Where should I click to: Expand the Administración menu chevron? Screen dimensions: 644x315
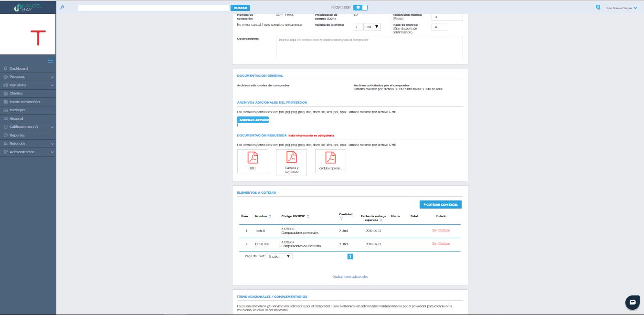[x=52, y=152]
